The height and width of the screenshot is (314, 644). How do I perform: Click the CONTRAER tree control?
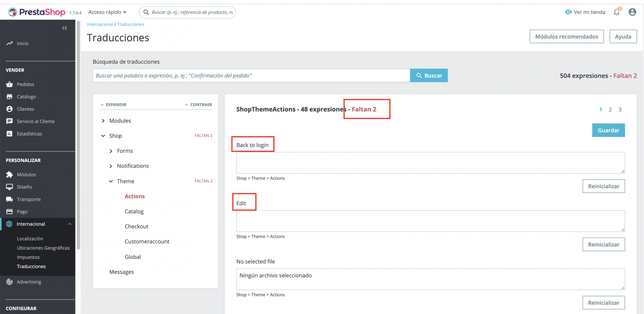(198, 105)
